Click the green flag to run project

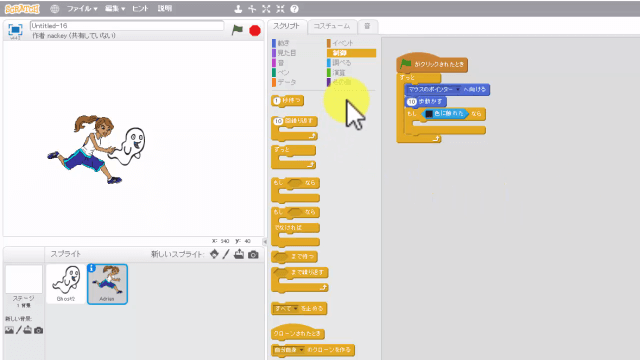[237, 30]
